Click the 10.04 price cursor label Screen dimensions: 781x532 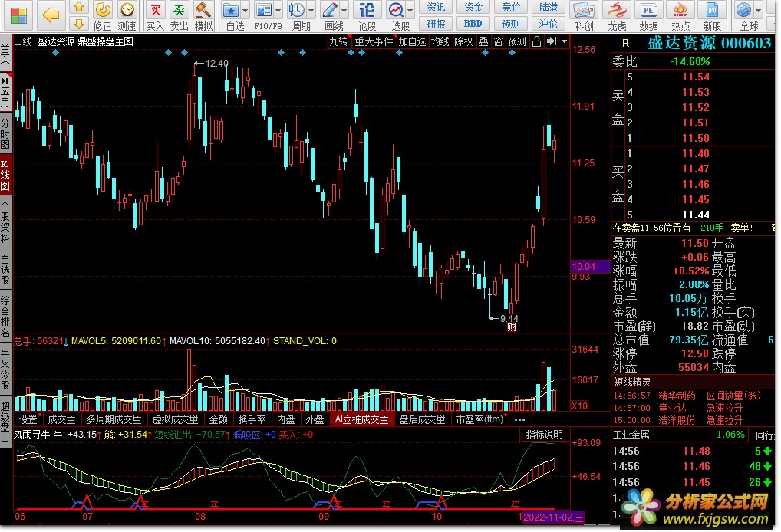click(590, 266)
